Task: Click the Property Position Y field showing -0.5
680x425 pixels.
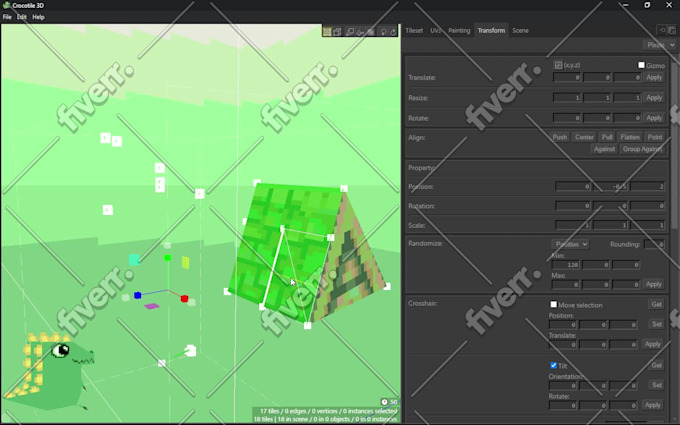Action: coord(611,186)
